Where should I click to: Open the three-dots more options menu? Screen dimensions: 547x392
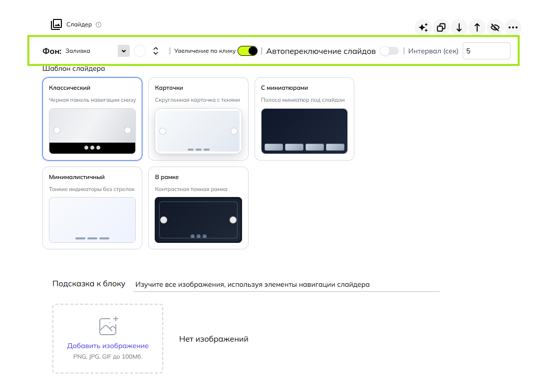point(513,27)
